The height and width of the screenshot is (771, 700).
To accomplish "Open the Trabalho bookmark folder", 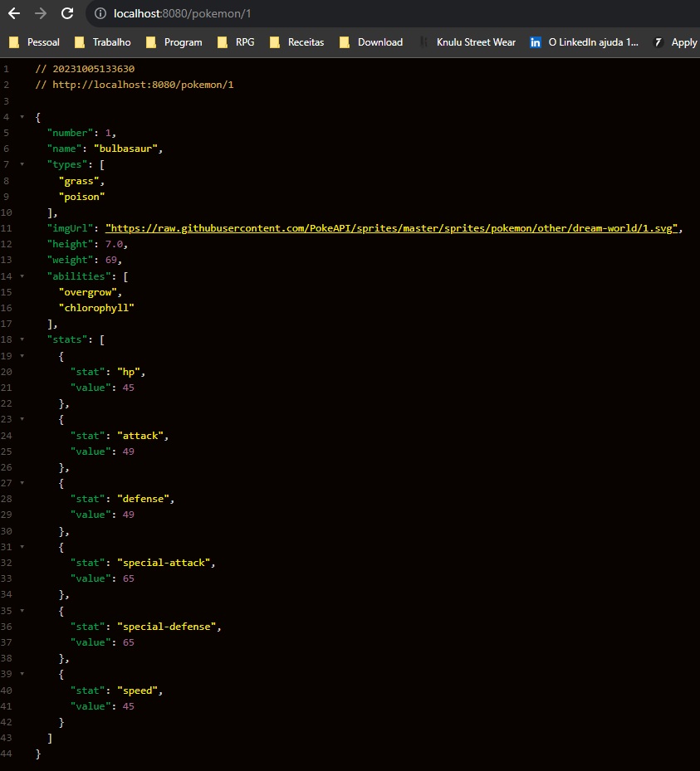I will point(103,42).
